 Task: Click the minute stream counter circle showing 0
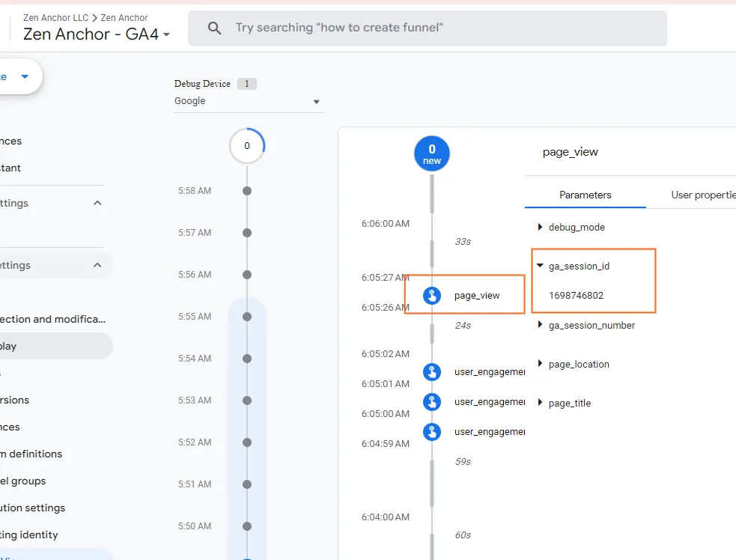coord(247,145)
